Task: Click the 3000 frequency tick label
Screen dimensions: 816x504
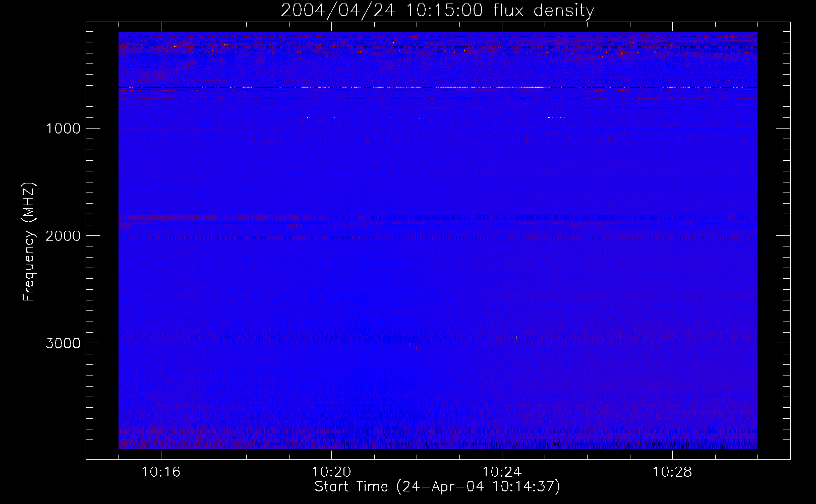Action: [63, 343]
